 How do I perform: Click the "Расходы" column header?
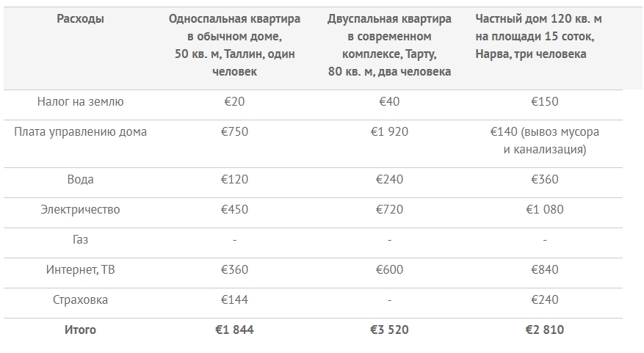(x=80, y=19)
